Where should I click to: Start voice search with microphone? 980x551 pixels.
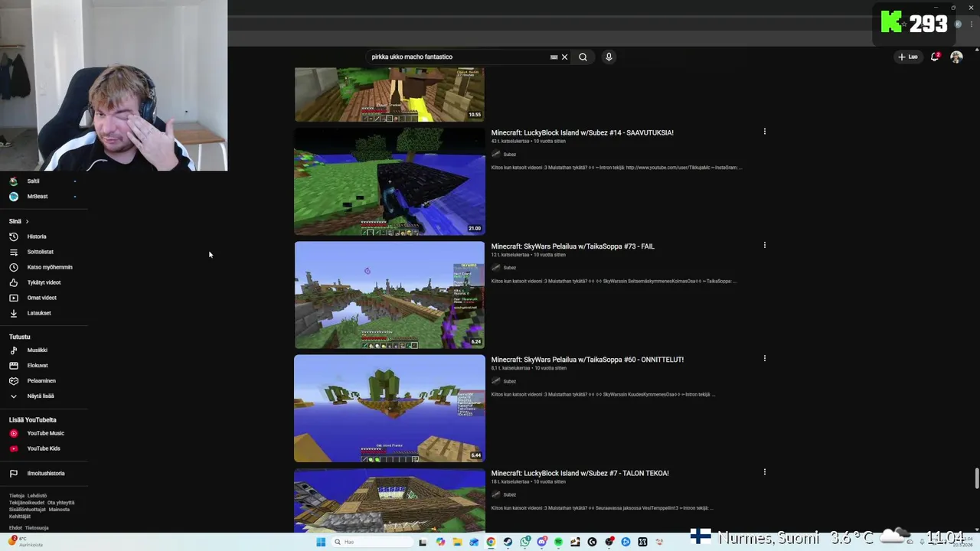tap(609, 57)
